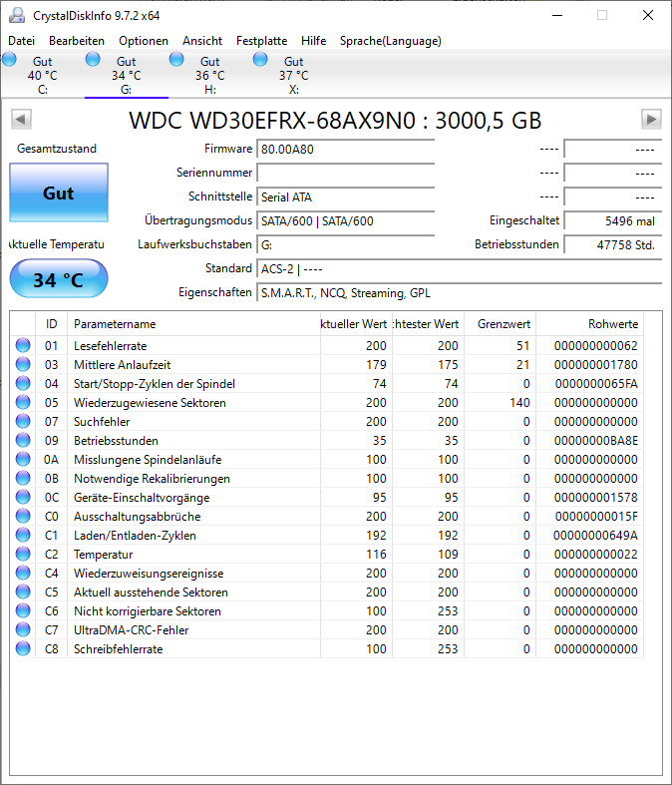
Task: Select drive G: tab at 34 °C
Action: click(x=126, y=75)
